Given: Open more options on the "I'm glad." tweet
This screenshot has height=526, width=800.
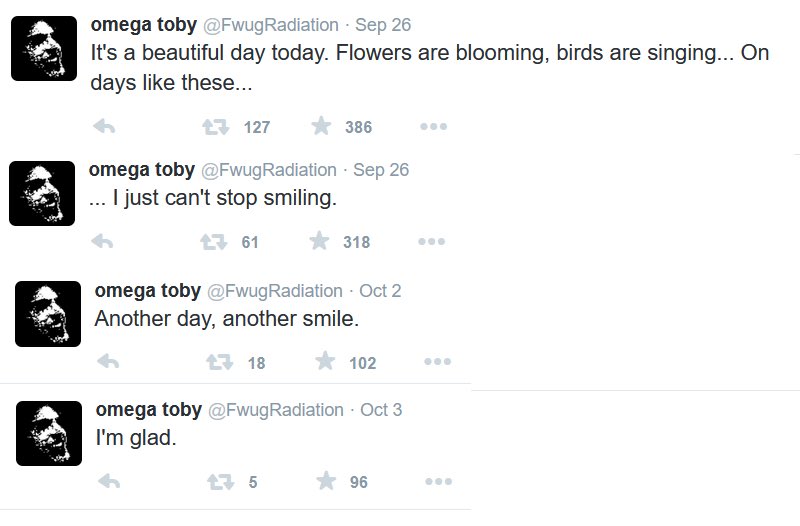Looking at the screenshot, I should [x=438, y=482].
